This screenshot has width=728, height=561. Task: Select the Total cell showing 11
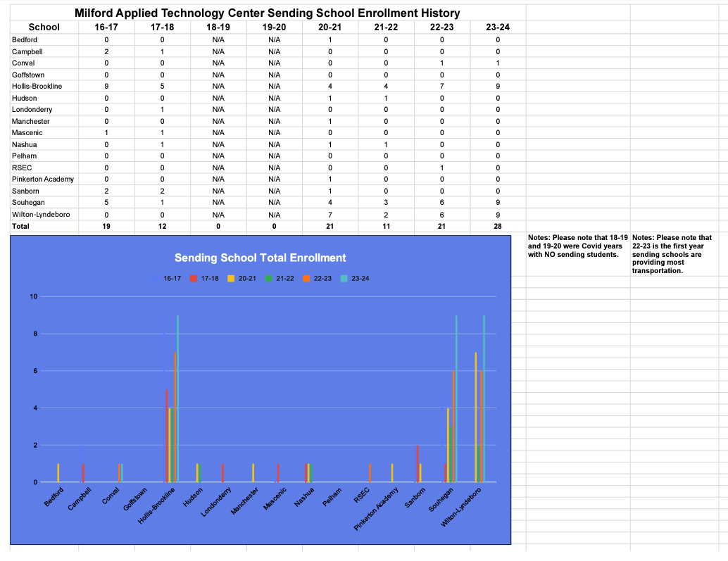pyautogui.click(x=386, y=226)
